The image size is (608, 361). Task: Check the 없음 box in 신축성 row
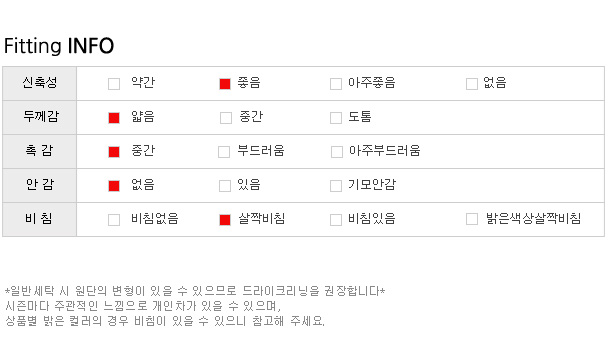click(x=472, y=84)
